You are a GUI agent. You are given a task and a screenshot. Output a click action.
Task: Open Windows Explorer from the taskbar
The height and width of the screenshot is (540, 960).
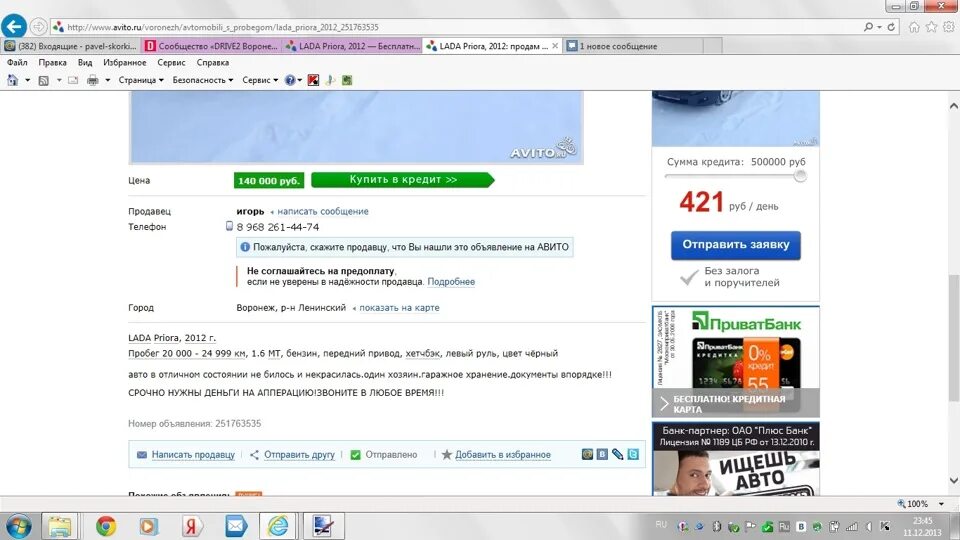59,526
